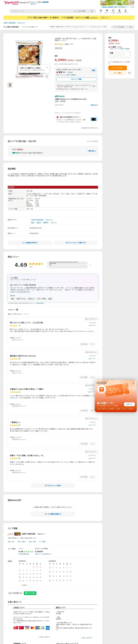Select the small product thumbnail image
This screenshot has width=138, height=644.
pos(10,85)
